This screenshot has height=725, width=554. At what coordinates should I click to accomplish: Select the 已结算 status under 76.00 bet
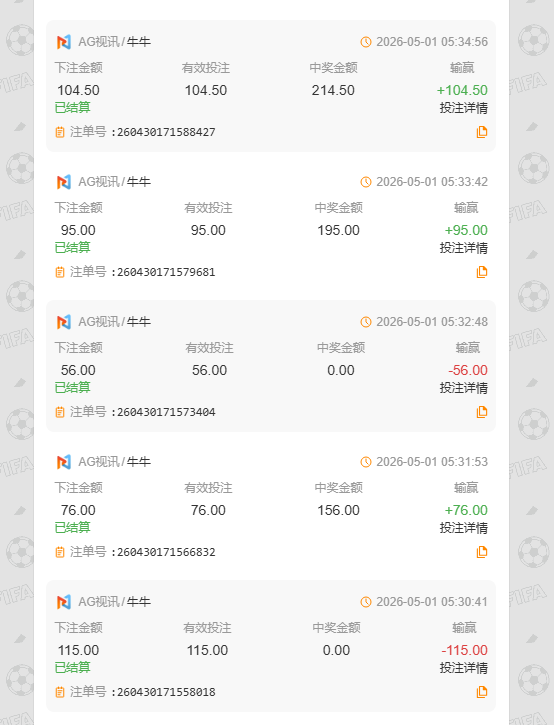pos(73,528)
